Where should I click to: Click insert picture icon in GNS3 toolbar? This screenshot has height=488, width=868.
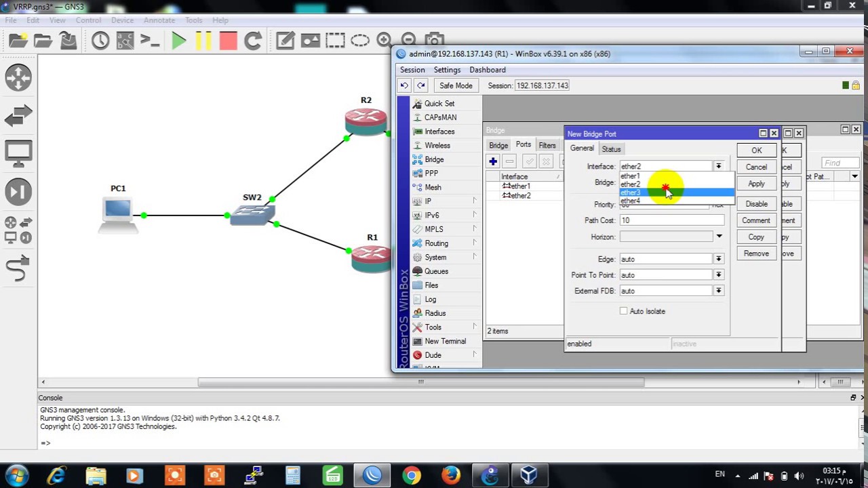[311, 41]
